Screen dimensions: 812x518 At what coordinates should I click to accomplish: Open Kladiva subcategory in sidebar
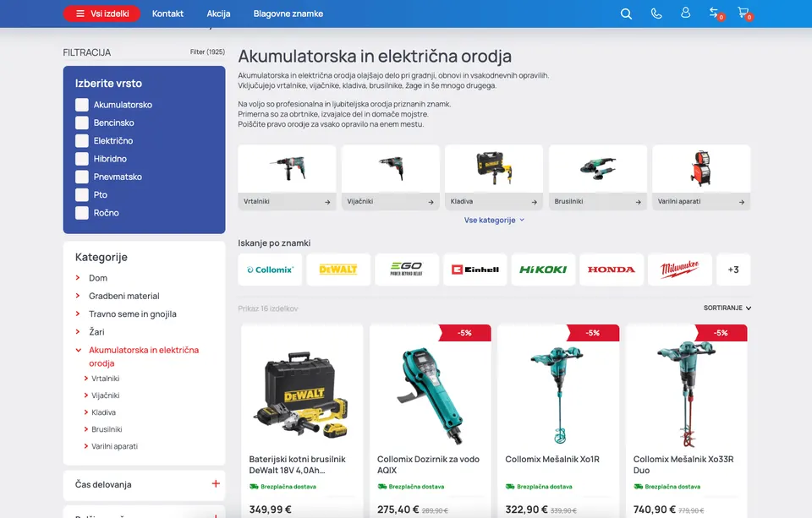click(103, 412)
